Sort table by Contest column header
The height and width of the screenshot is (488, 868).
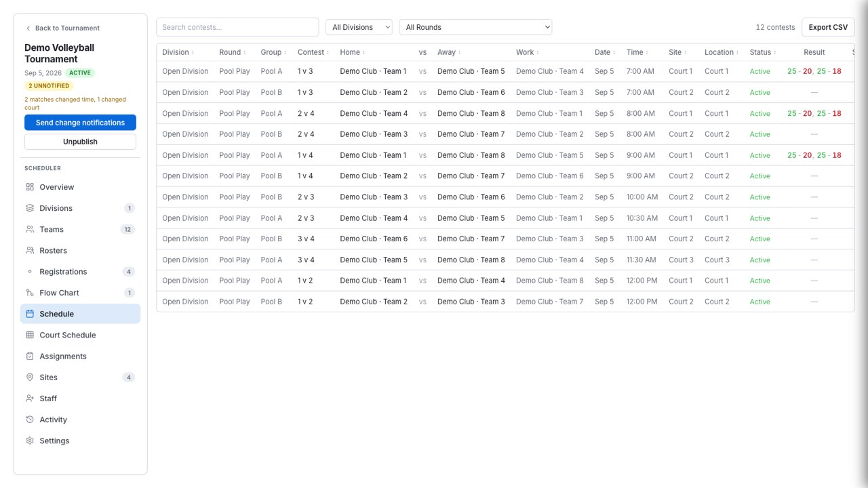(x=313, y=52)
